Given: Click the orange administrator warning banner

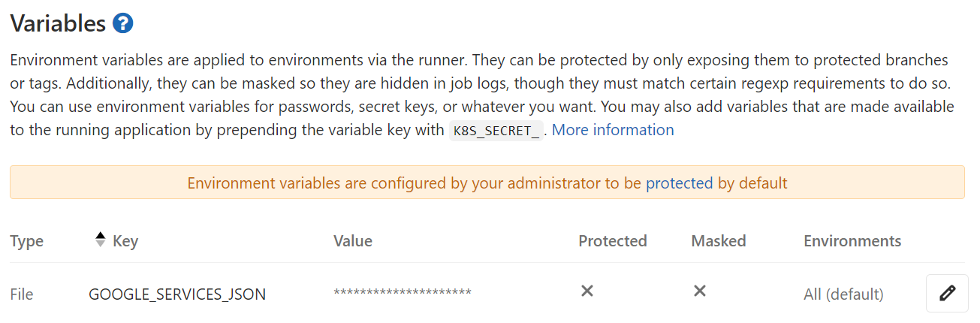Looking at the screenshot, I should 487,183.
